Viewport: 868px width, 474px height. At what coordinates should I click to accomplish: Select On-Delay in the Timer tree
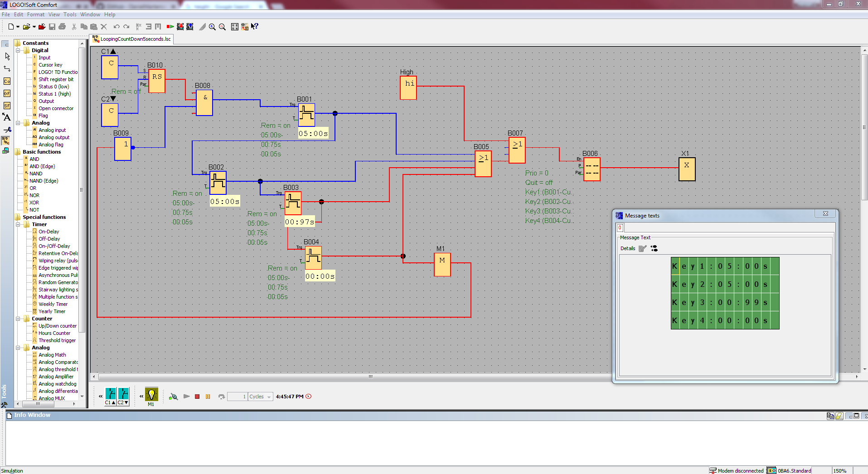pyautogui.click(x=48, y=232)
